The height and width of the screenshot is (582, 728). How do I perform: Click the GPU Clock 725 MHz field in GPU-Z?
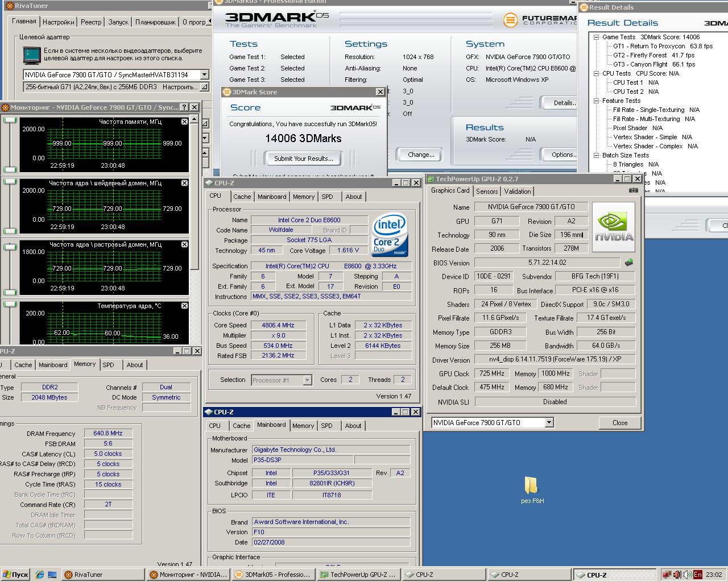pyautogui.click(x=491, y=373)
